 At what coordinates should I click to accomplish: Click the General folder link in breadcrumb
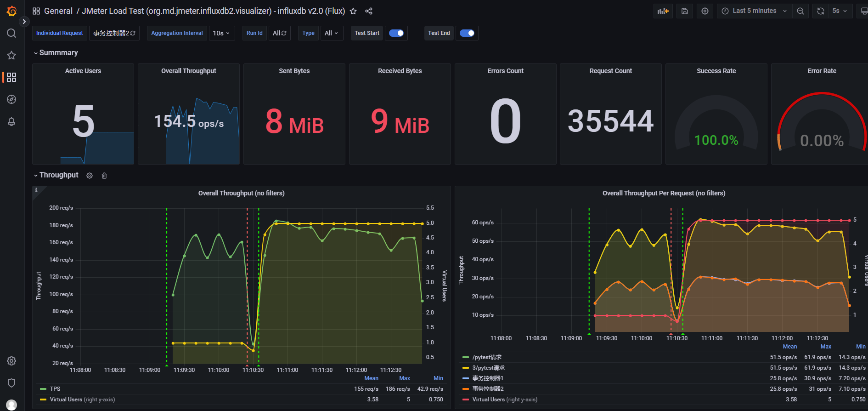pyautogui.click(x=58, y=11)
